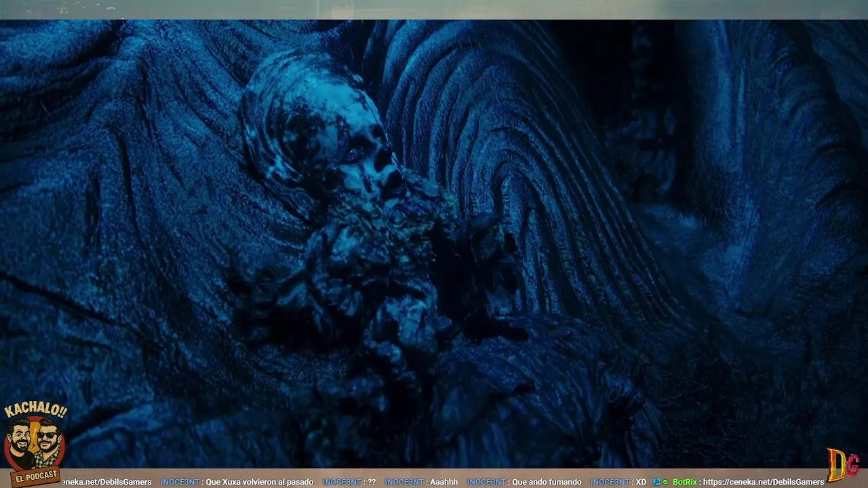Click the green dot icon before BotRix
The height and width of the screenshot is (488, 868).
pos(666,482)
